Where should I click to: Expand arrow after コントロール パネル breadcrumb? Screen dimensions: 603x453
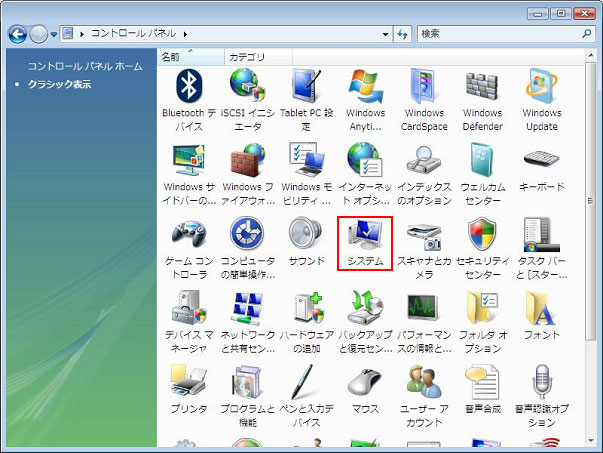pos(185,34)
